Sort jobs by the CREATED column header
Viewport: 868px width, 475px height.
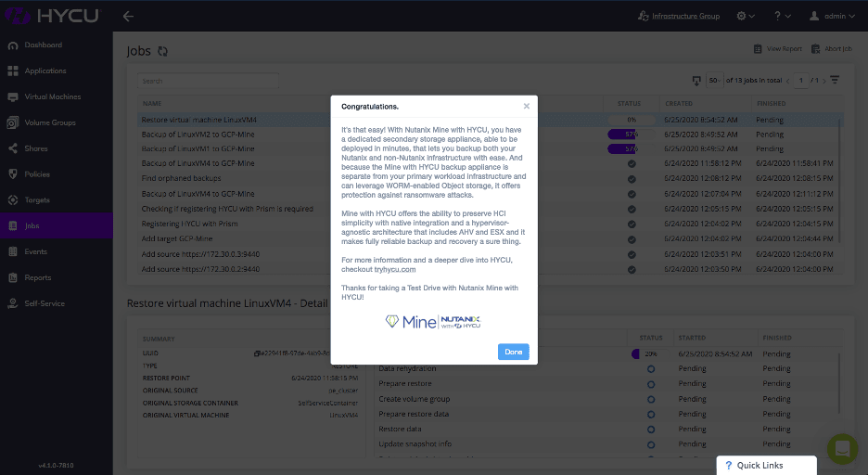click(679, 104)
